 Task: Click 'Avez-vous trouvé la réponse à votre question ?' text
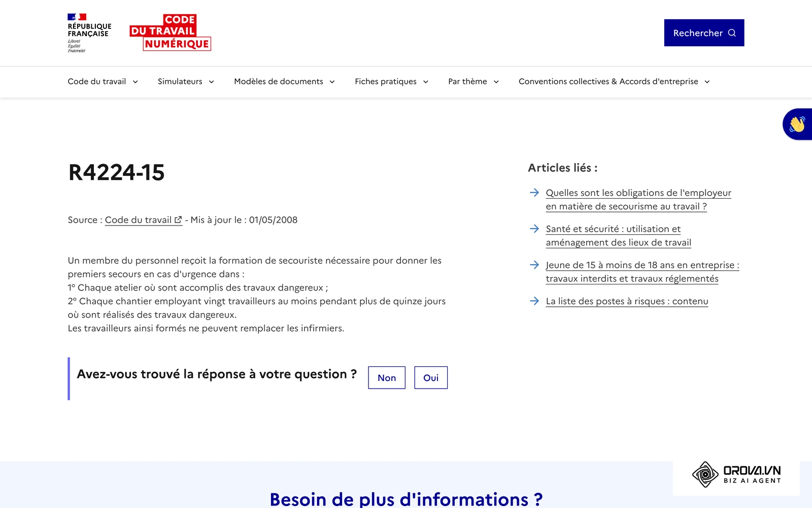[217, 374]
